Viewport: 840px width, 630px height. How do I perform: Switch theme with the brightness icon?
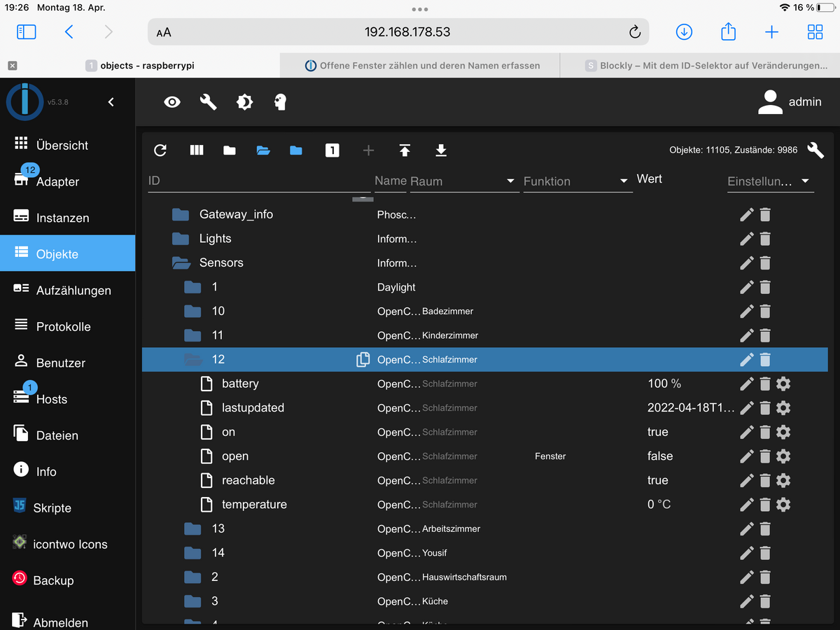tap(244, 102)
